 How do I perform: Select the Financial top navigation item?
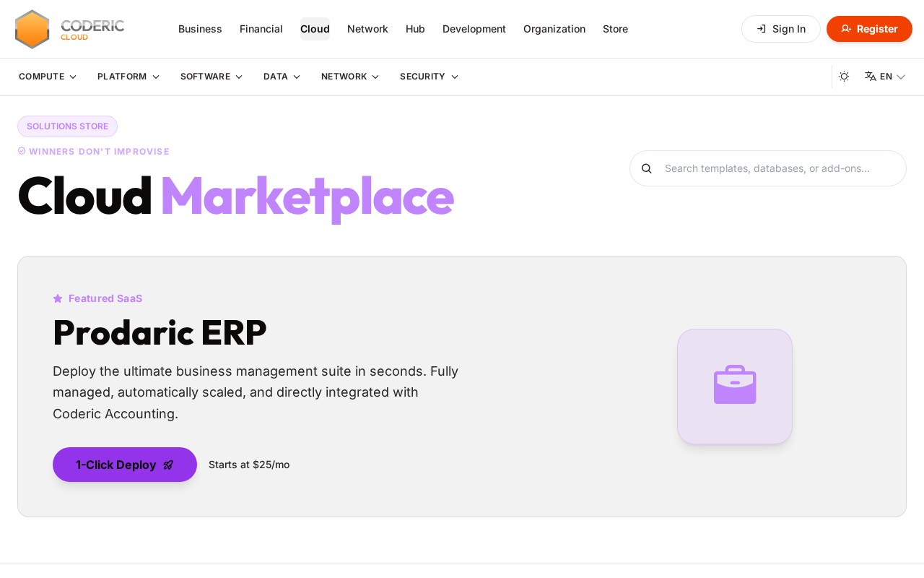(261, 29)
